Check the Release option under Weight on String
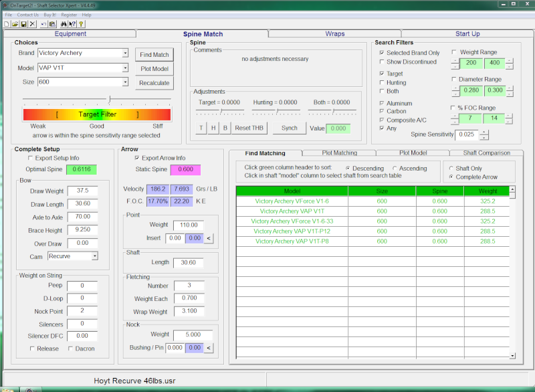Viewport: 535px width, 392px height. pyautogui.click(x=32, y=349)
